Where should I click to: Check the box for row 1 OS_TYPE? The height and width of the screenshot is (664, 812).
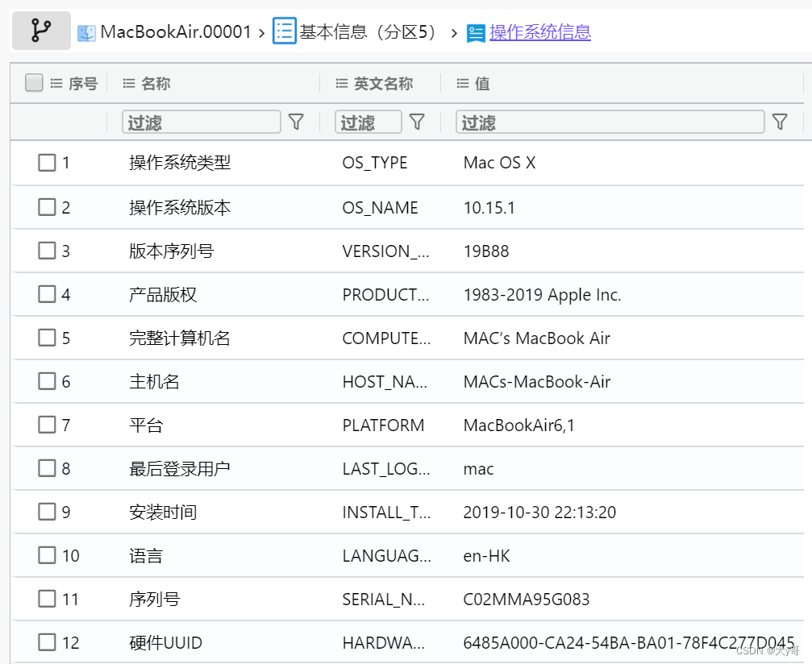pos(47,163)
